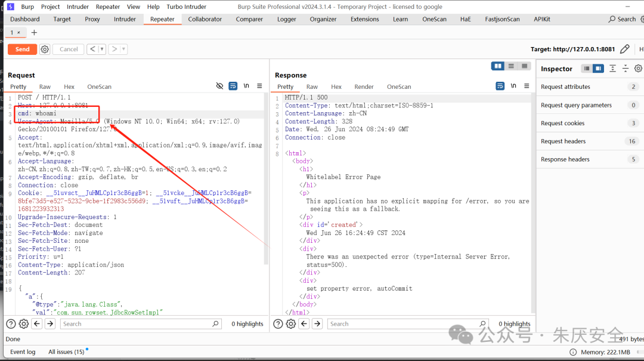
Task: Click the 'cmd: whoami' header line
Action: (x=37, y=113)
